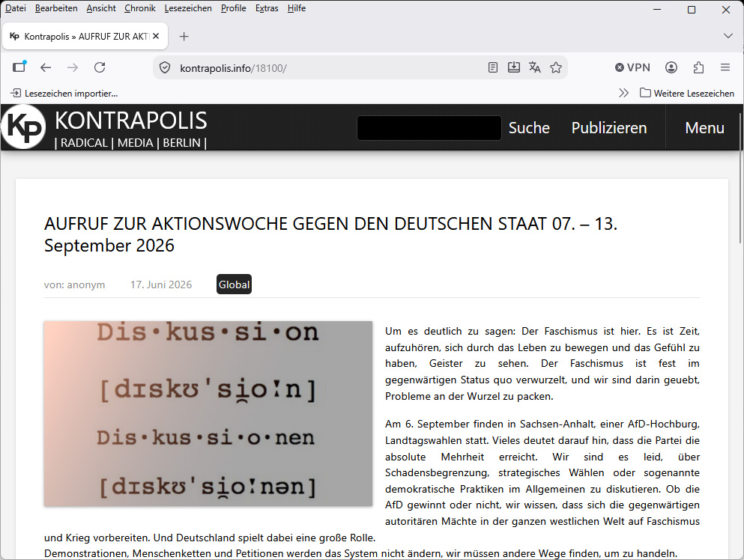Open the Hilfe menu
The width and height of the screenshot is (744, 560).
point(297,8)
